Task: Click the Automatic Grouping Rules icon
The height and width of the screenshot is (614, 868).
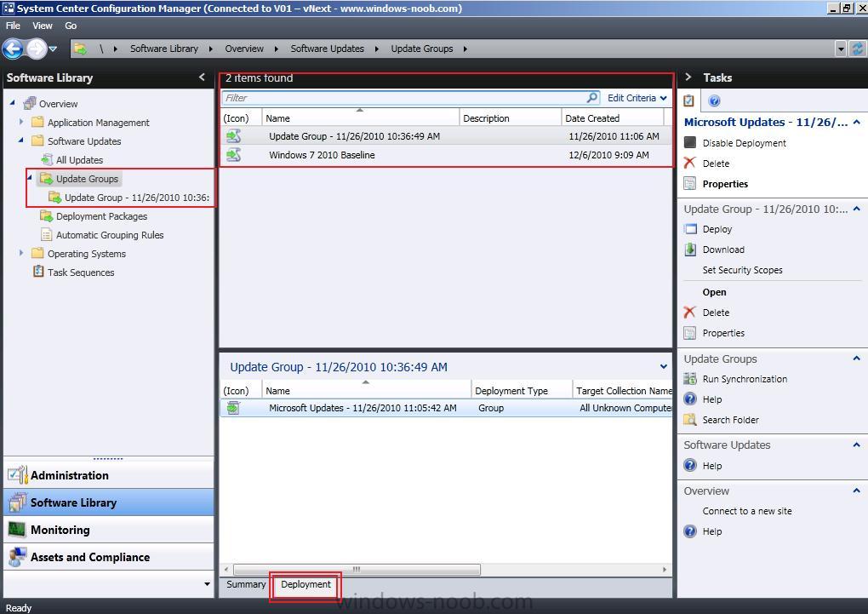Action: 47,235
